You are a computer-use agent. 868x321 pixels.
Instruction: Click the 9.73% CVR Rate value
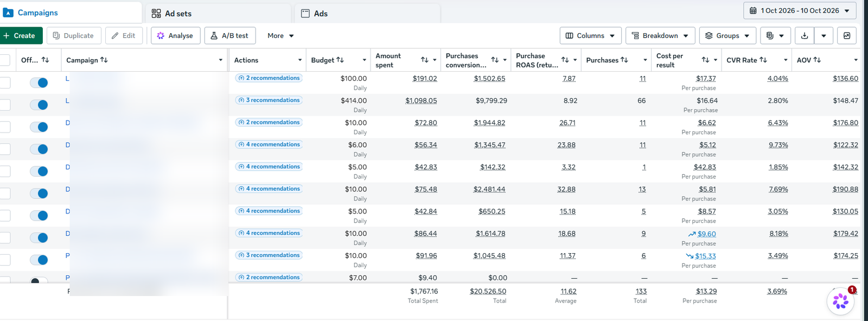point(778,145)
